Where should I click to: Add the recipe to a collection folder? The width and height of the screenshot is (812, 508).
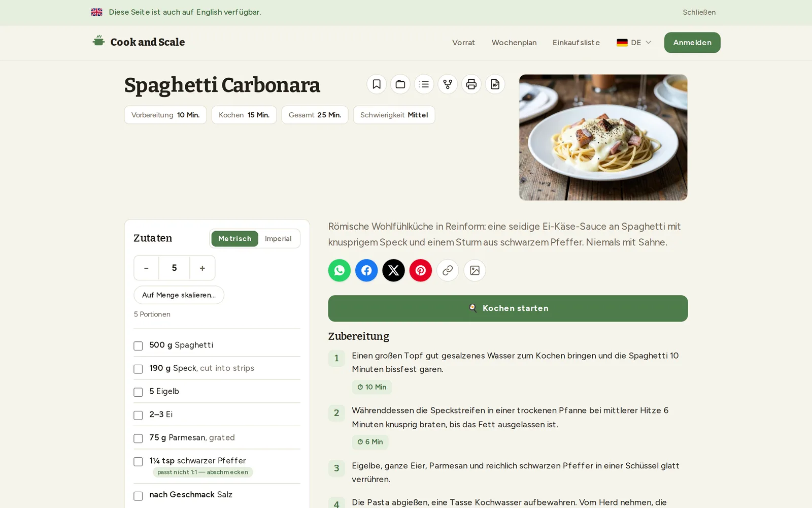tap(400, 84)
